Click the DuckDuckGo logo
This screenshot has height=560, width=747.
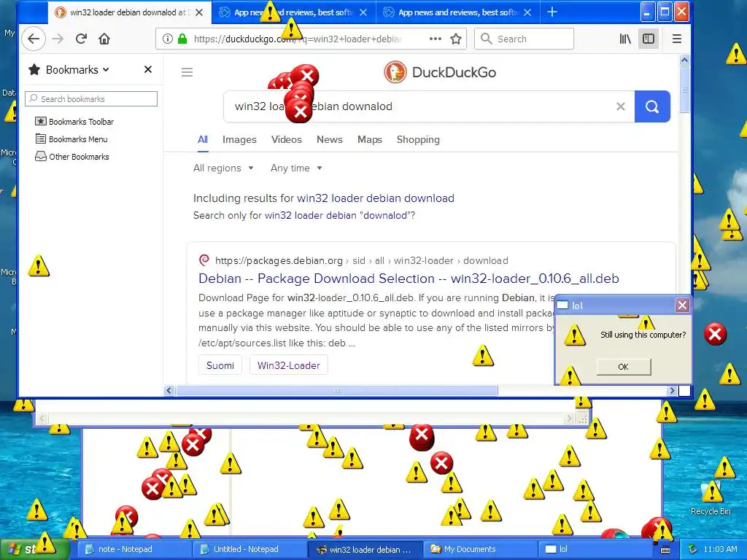click(440, 72)
